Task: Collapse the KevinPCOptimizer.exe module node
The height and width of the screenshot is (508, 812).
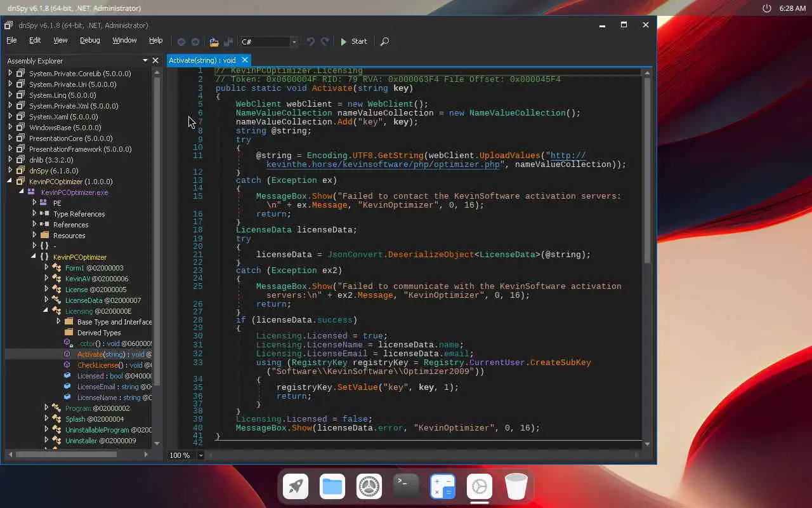Action: tap(22, 192)
